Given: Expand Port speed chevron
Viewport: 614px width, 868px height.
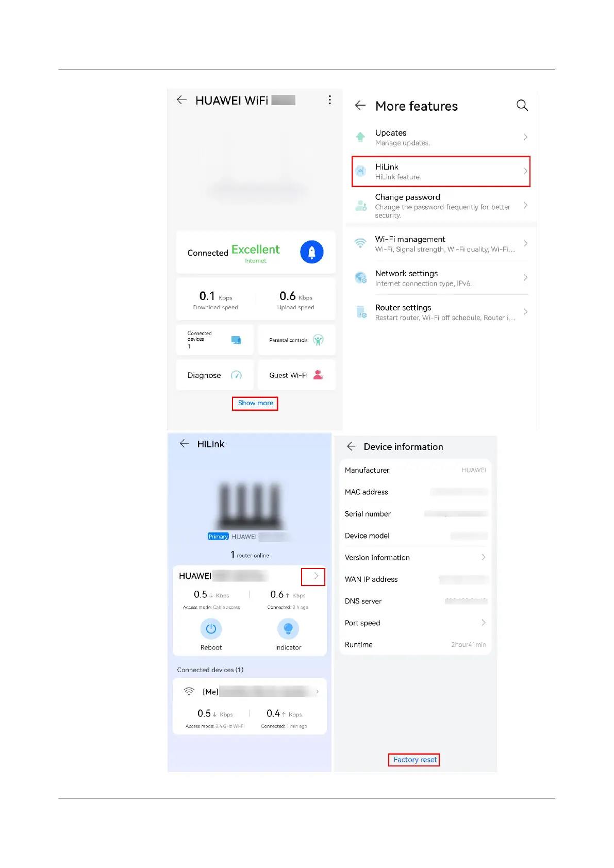Looking at the screenshot, I should click(x=484, y=623).
